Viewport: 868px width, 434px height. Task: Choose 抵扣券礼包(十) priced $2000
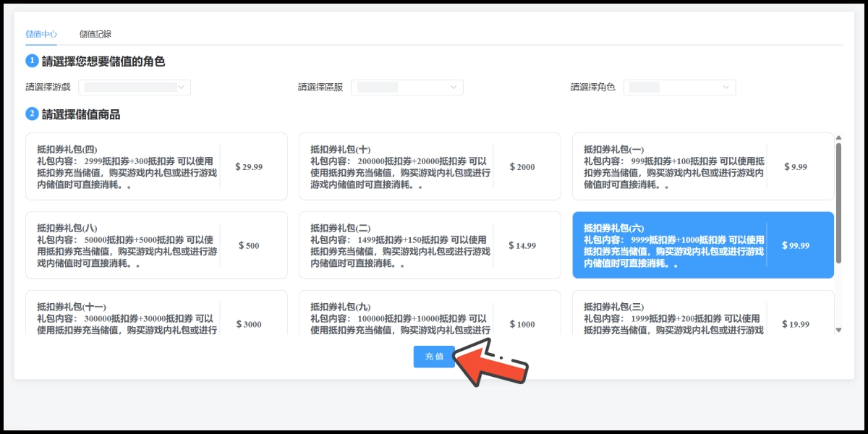point(430,166)
